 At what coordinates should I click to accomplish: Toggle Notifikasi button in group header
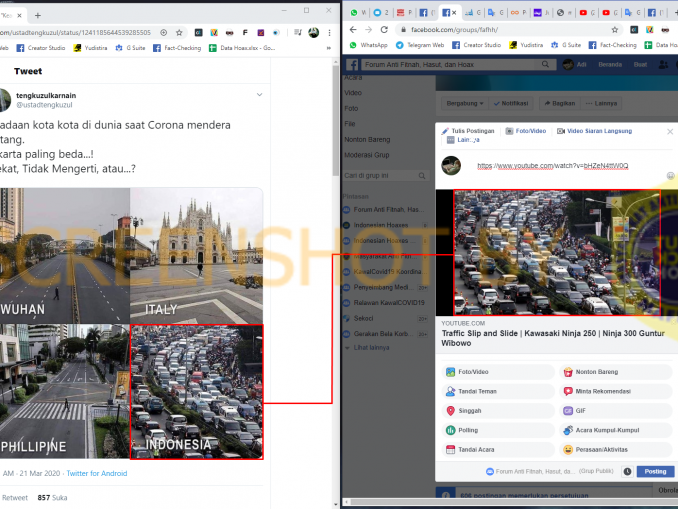pyautogui.click(x=511, y=103)
